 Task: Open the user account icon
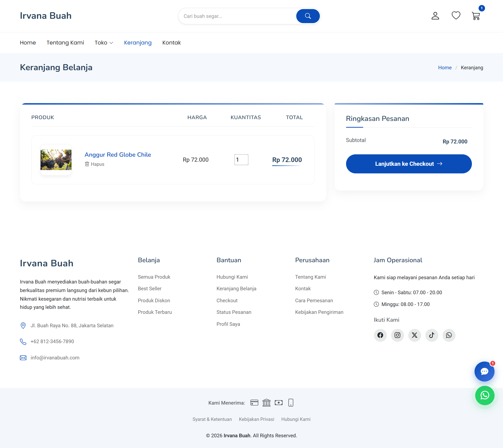click(435, 16)
